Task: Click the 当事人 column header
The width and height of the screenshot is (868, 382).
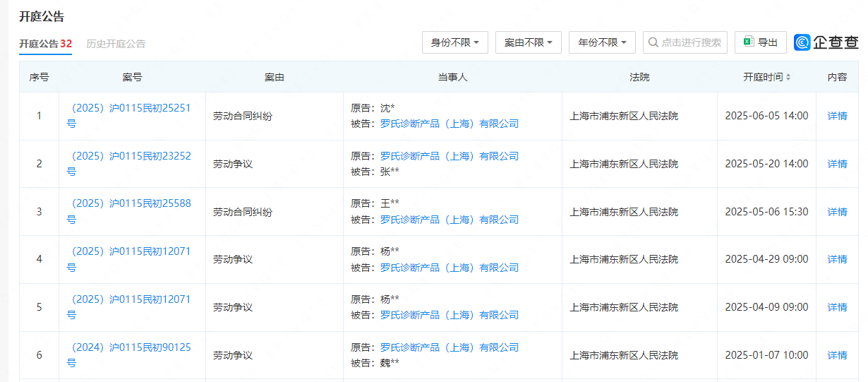Action: click(x=452, y=77)
